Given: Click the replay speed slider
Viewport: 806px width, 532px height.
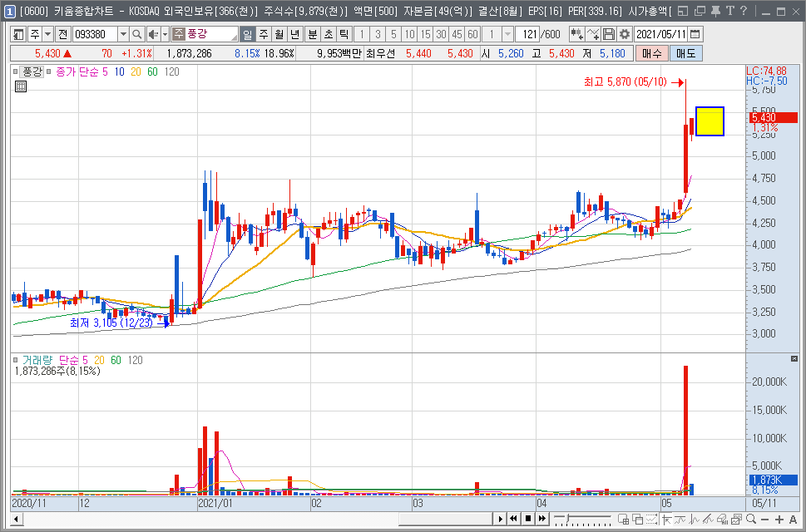Looking at the screenshot, I should 582,520.
